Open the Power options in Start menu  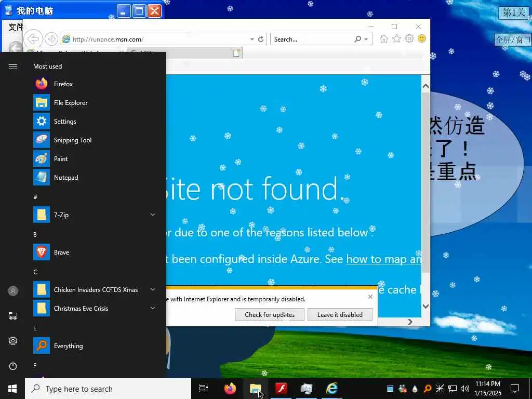pos(13,366)
